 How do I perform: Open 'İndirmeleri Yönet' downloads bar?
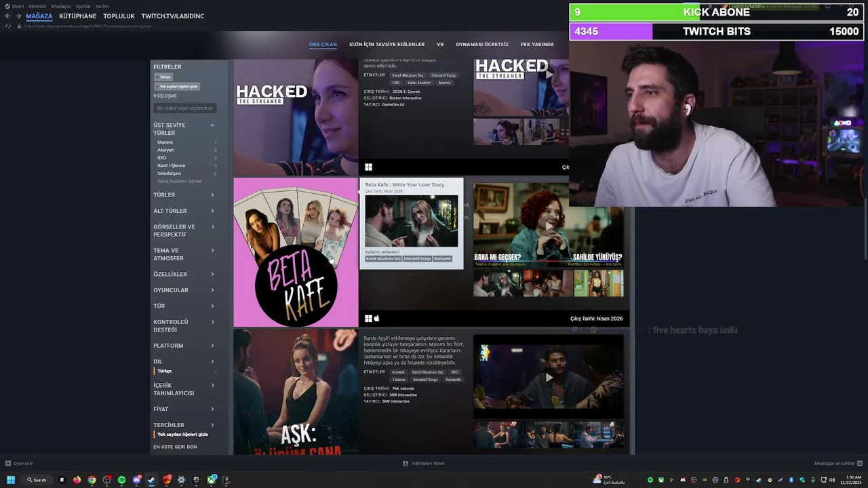click(423, 463)
